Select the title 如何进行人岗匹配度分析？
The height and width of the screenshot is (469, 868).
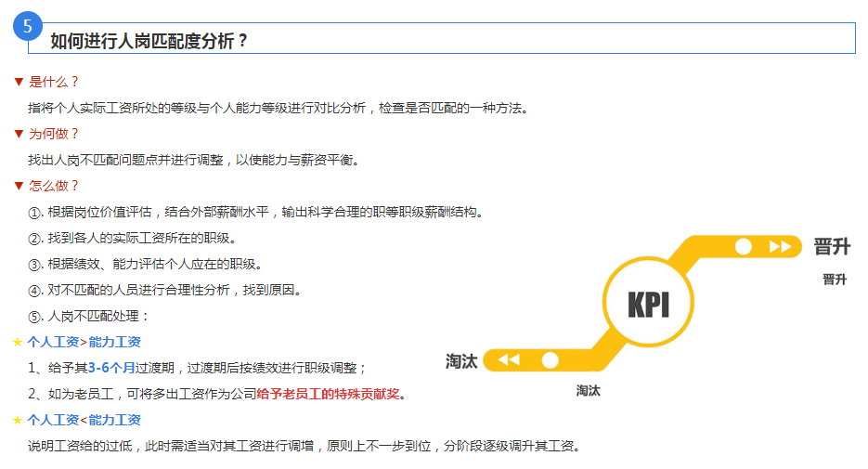click(x=149, y=41)
